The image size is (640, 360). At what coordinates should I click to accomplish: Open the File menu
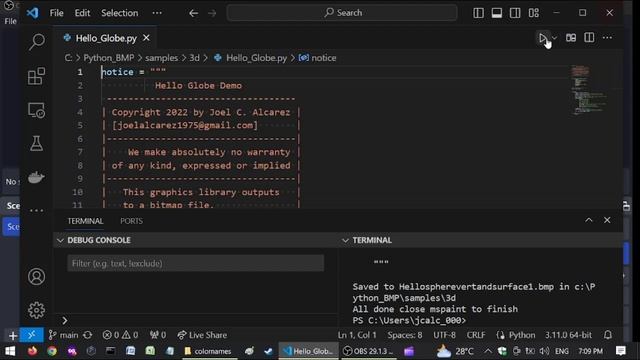tap(56, 13)
